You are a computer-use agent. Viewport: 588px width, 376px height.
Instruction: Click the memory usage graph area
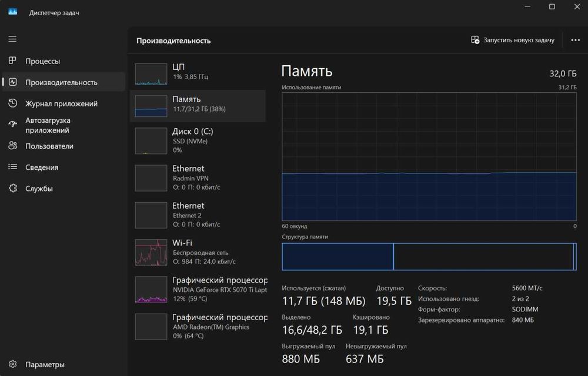(x=429, y=156)
